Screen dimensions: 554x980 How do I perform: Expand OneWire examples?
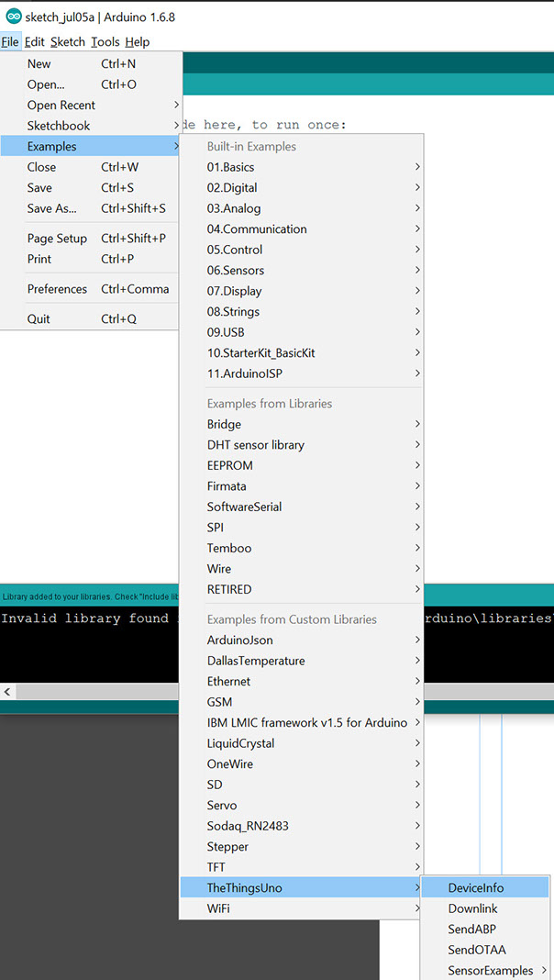[302, 763]
